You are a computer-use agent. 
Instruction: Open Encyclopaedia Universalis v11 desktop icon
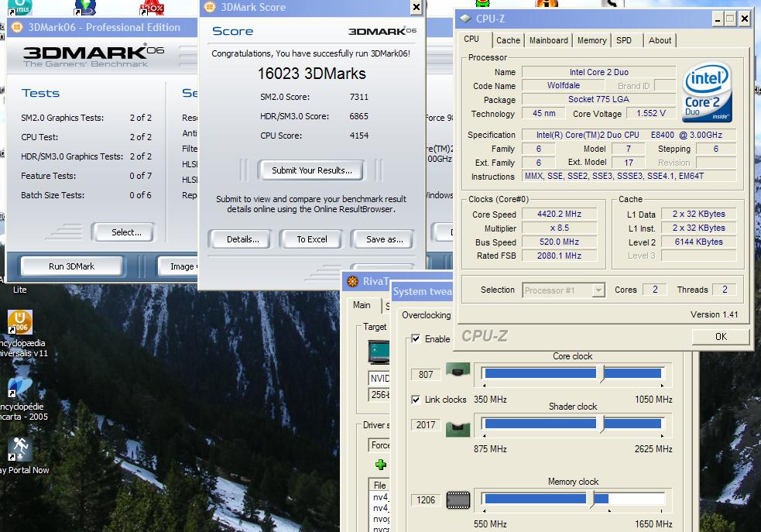pyautogui.click(x=20, y=322)
